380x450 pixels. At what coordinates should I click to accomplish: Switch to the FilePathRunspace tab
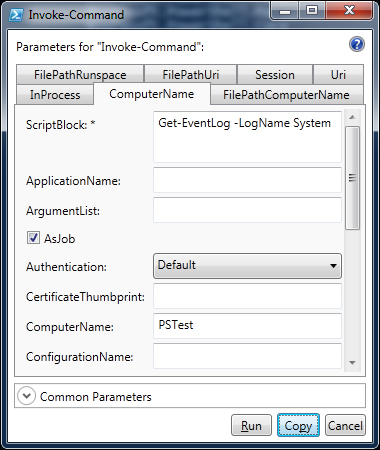pos(80,74)
